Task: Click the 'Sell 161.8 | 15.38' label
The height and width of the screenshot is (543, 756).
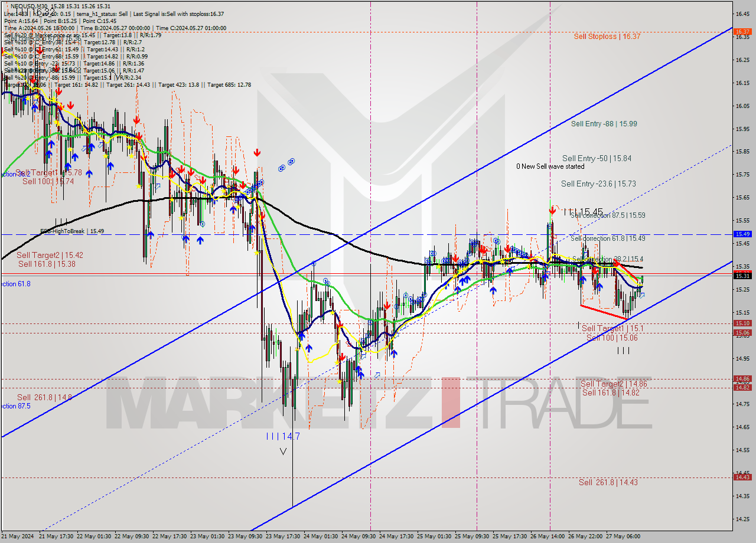Action: 47,264
